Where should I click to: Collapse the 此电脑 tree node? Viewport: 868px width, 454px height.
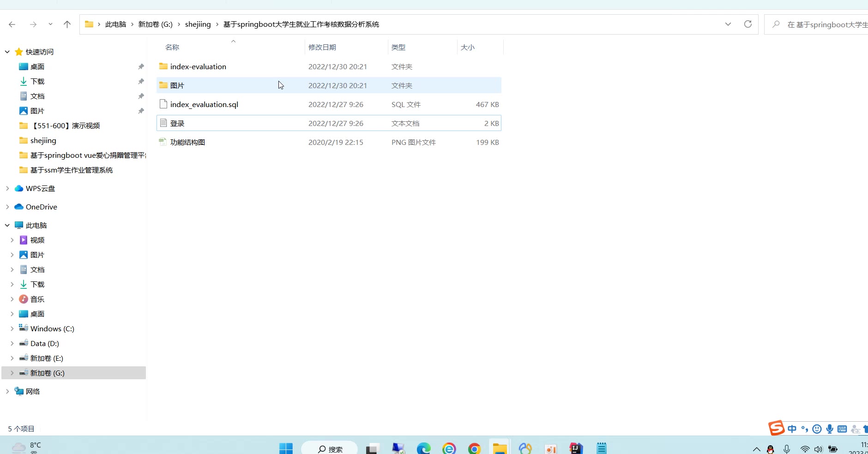(x=7, y=225)
